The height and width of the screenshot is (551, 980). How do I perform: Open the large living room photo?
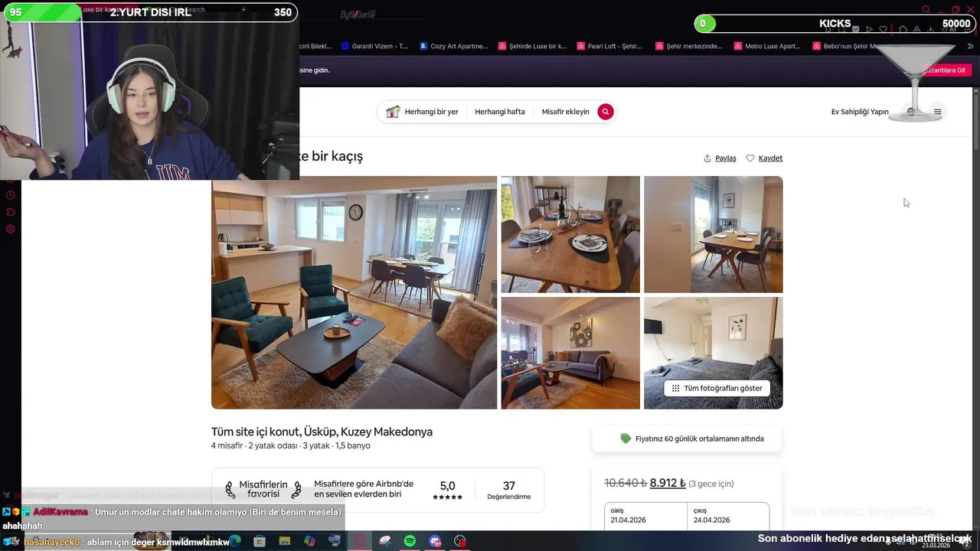point(354,292)
